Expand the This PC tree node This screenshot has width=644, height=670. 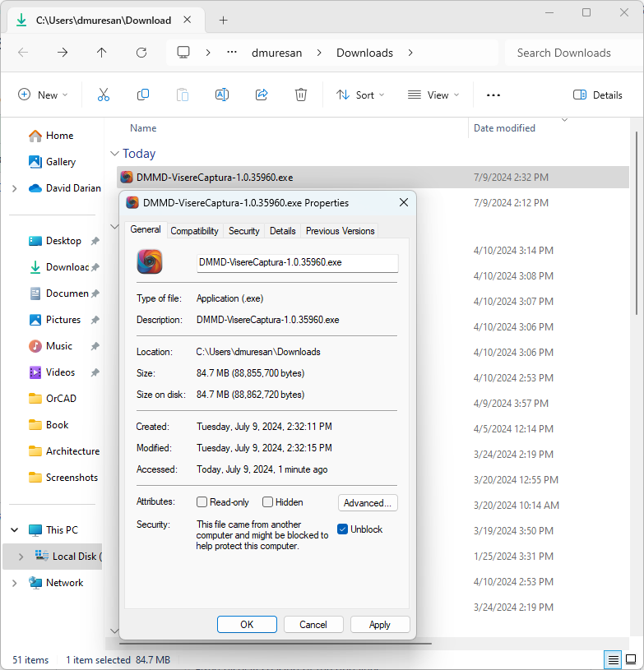[x=14, y=530]
